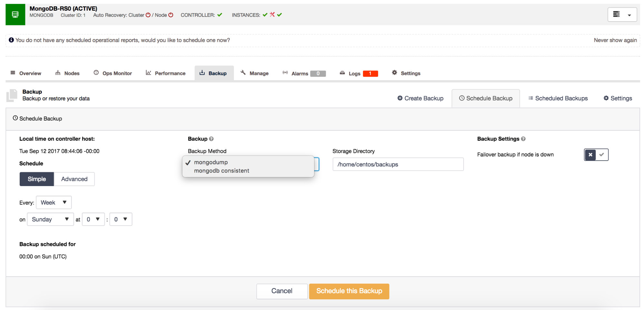Image resolution: width=644 pixels, height=310 pixels.
Task: Click the controller status checkmark
Action: point(220,15)
